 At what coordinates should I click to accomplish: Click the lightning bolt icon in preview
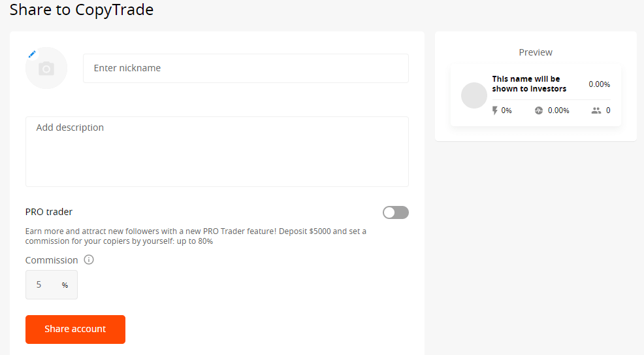point(495,110)
